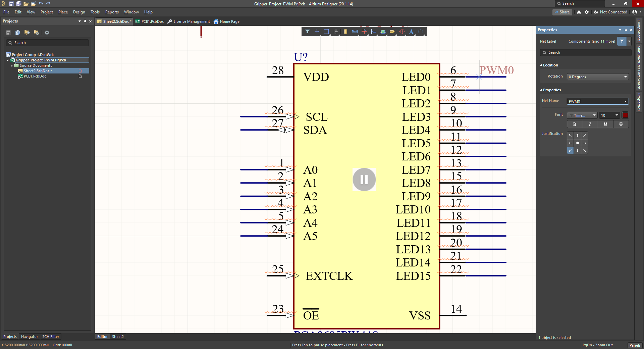Select the directive/parameter set tool

point(402,32)
